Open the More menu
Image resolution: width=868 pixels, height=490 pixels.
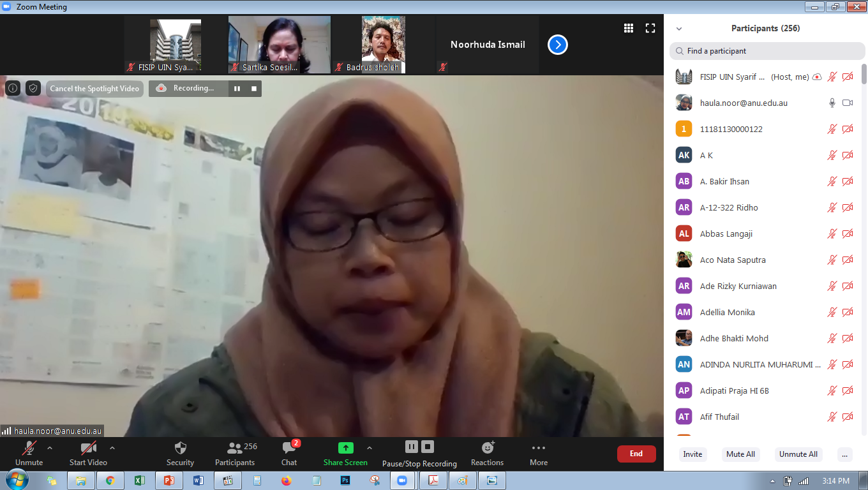tap(538, 453)
